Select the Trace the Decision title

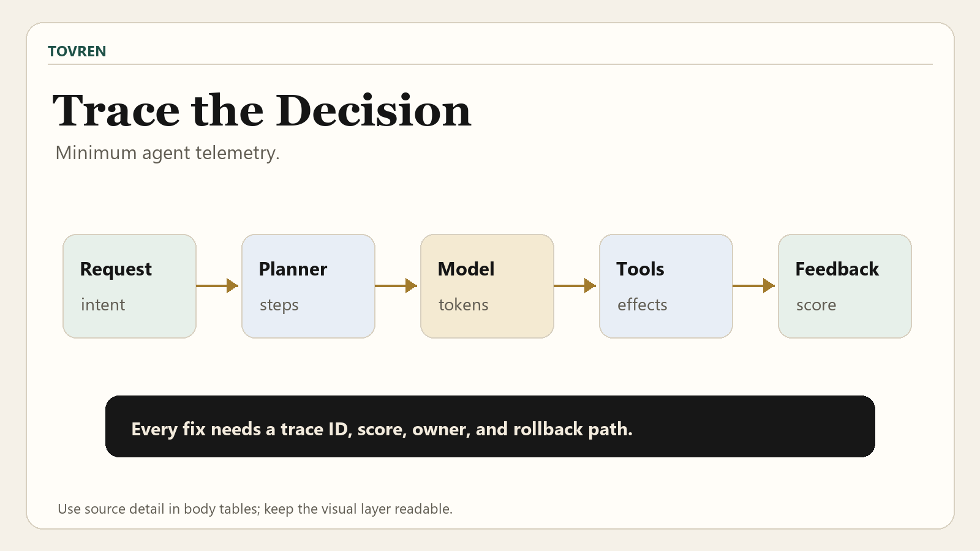(262, 111)
